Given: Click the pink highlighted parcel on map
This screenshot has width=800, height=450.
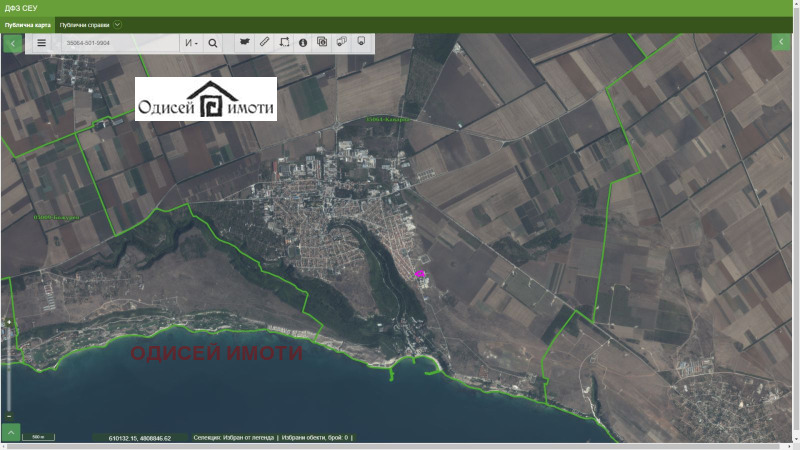Looking at the screenshot, I should [x=421, y=272].
